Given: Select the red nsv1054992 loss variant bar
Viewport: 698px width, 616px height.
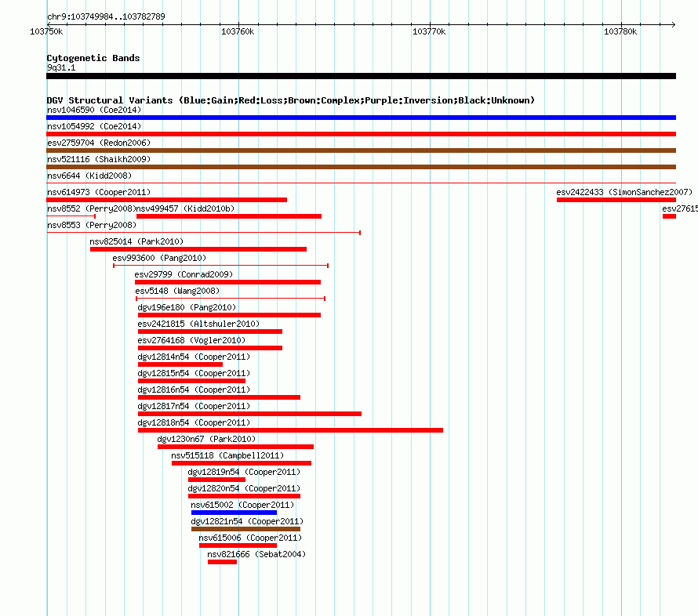Looking at the screenshot, I should pos(361,134).
